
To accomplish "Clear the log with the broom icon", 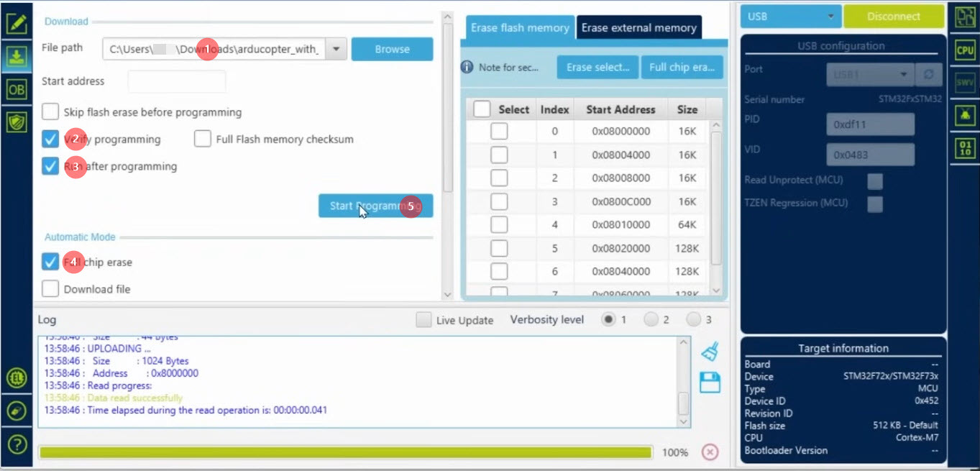I will [710, 352].
